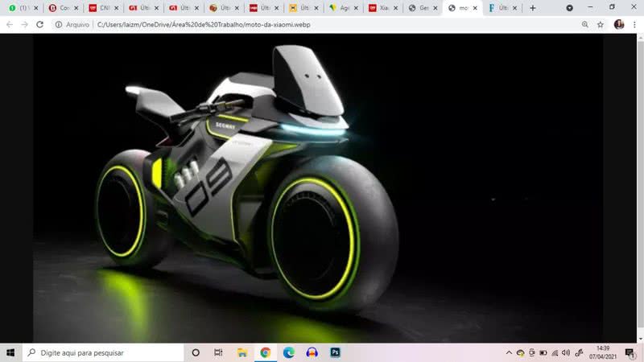
Task: Open the zoom magnifier in address bar
Action: [585, 25]
